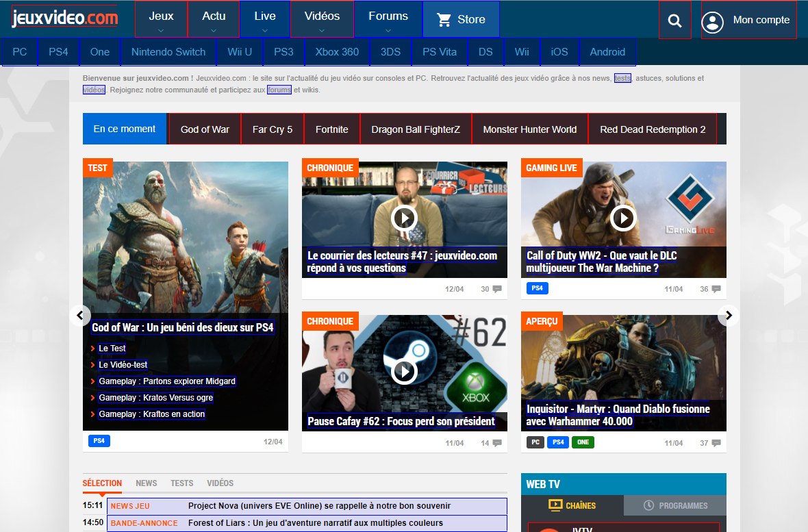Expand the Jeux menu
808x532 pixels.
(162, 19)
